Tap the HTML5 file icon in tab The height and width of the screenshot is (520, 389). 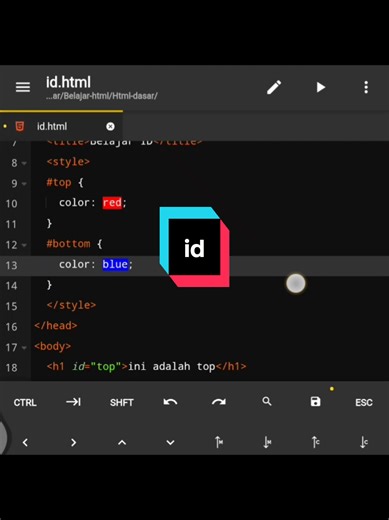tap(20, 126)
